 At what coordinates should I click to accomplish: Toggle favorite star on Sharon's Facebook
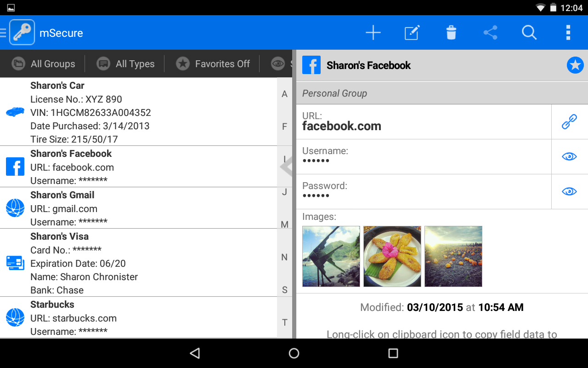click(x=575, y=65)
